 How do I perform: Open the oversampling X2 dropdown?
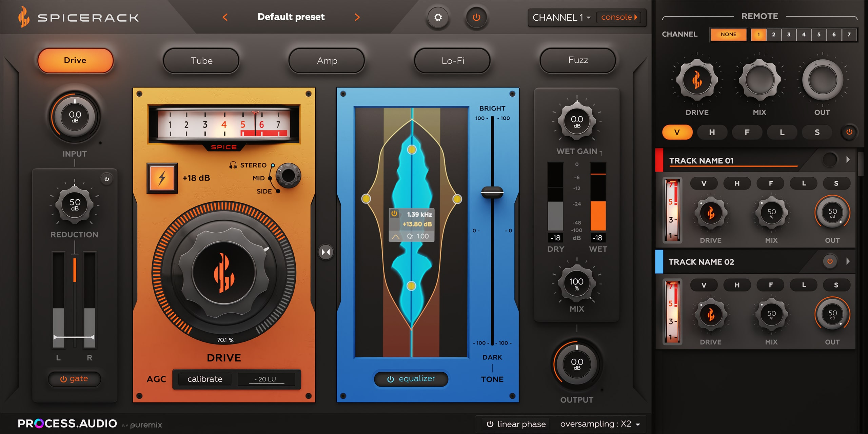point(600,424)
